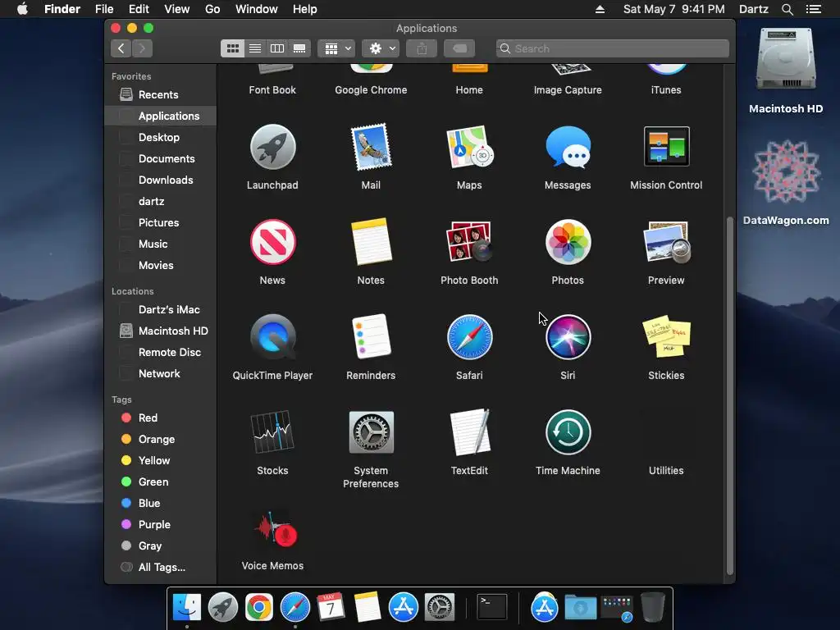Select Macintosh HD in sidebar Locations
Viewport: 840px width, 630px height.
[x=161, y=331]
